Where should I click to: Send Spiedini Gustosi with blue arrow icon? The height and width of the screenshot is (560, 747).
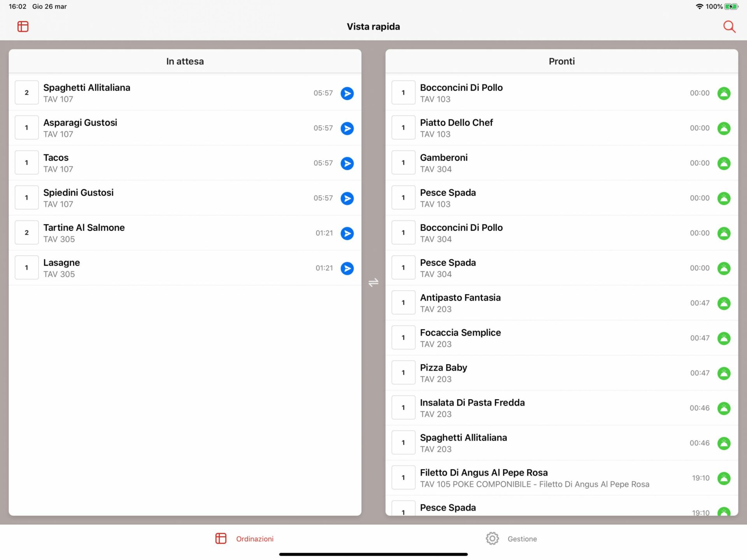tap(347, 198)
